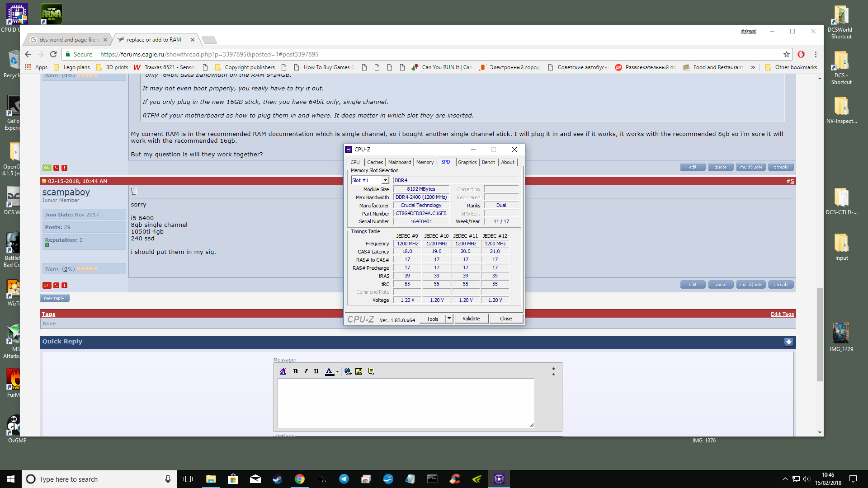Apply the black text colour shown under the A
This screenshot has width=868, height=488.
[x=329, y=371]
